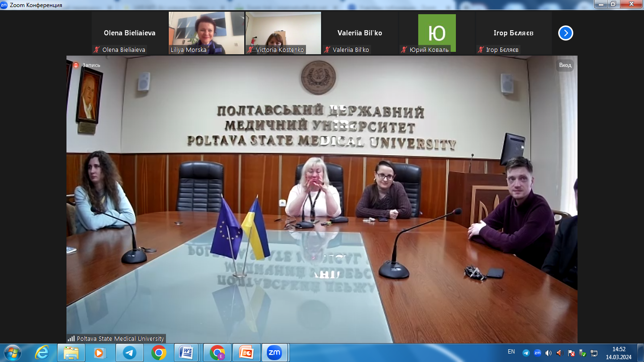Click Valeriia Bil'ko's muted microphone icon
The width and height of the screenshot is (644, 362).
(327, 50)
